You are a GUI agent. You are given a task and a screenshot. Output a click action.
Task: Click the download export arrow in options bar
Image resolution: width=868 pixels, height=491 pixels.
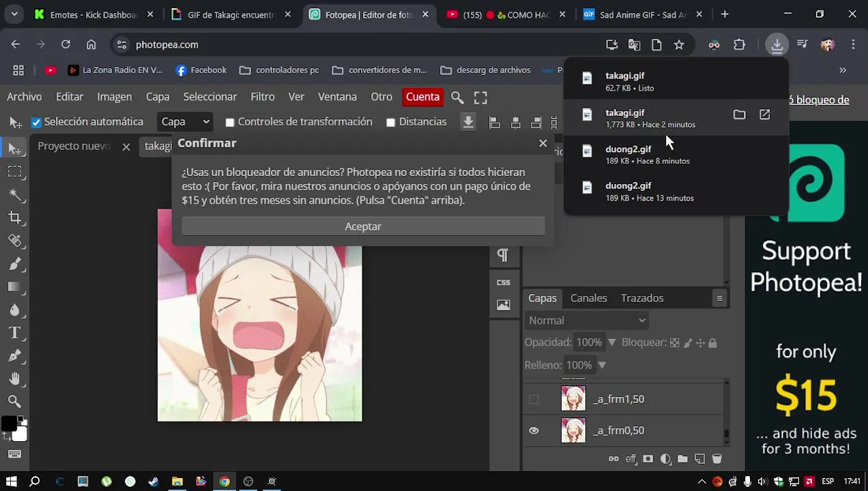point(468,122)
